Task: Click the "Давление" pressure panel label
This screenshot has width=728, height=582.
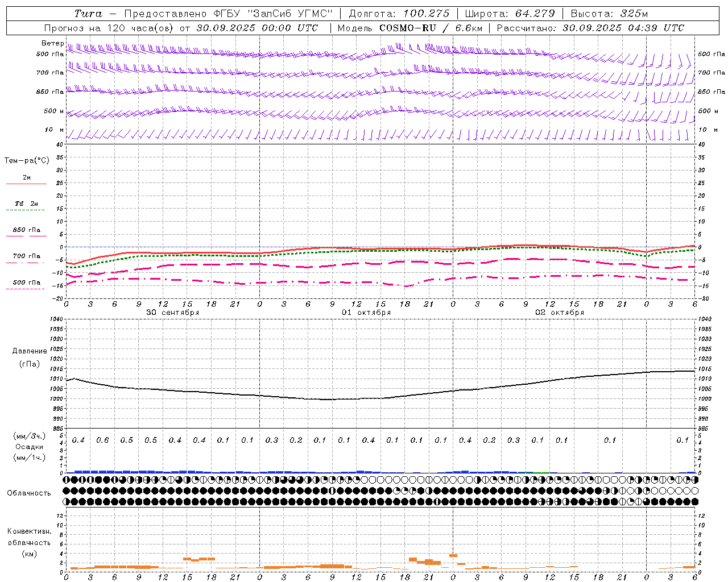Action: (30, 351)
